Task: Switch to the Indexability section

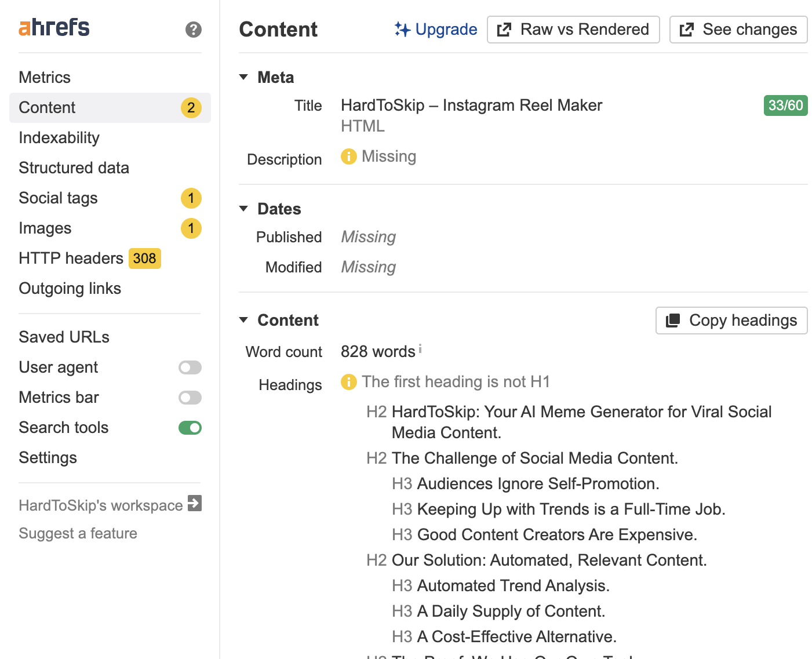Action: tap(59, 137)
